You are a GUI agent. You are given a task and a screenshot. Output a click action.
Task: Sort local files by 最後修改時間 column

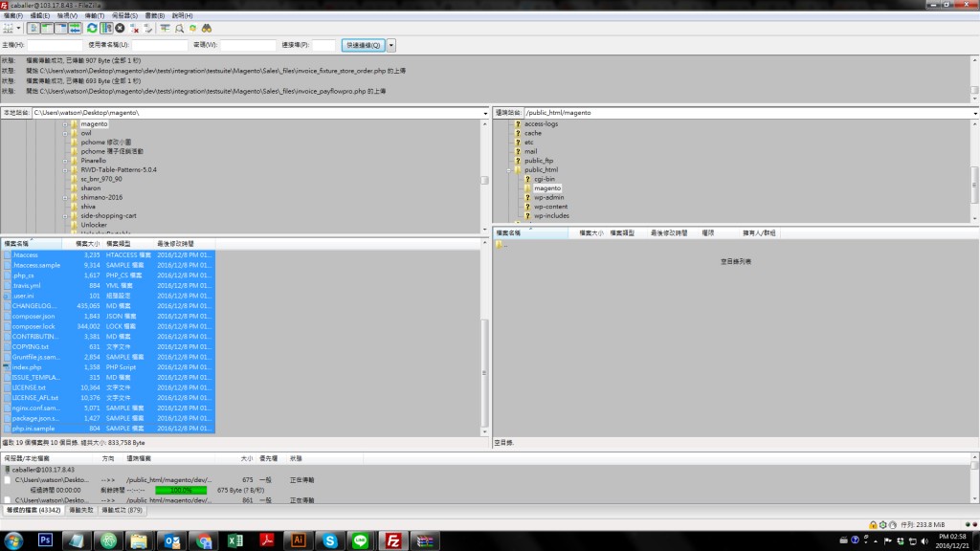point(184,244)
